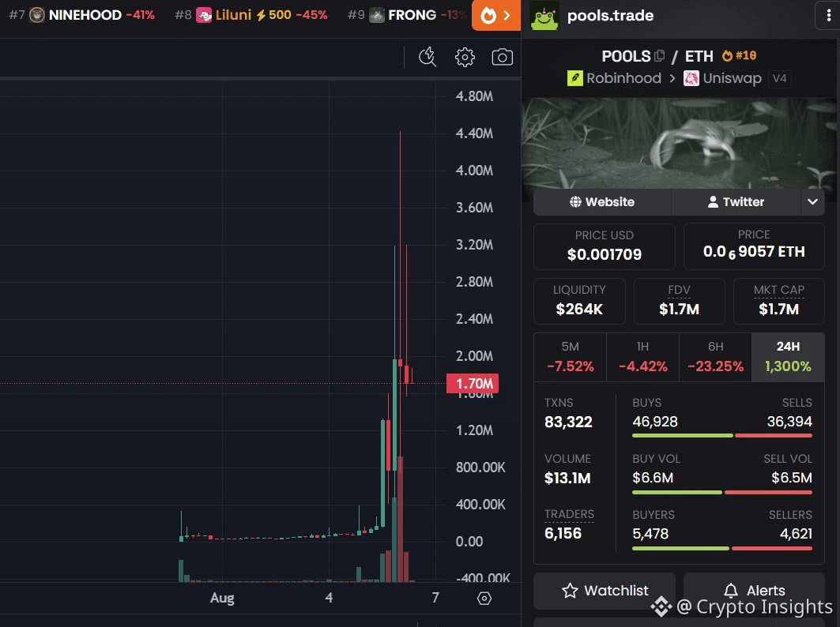Click the token header banner image
Screen dimensions: 840x627
click(678, 142)
